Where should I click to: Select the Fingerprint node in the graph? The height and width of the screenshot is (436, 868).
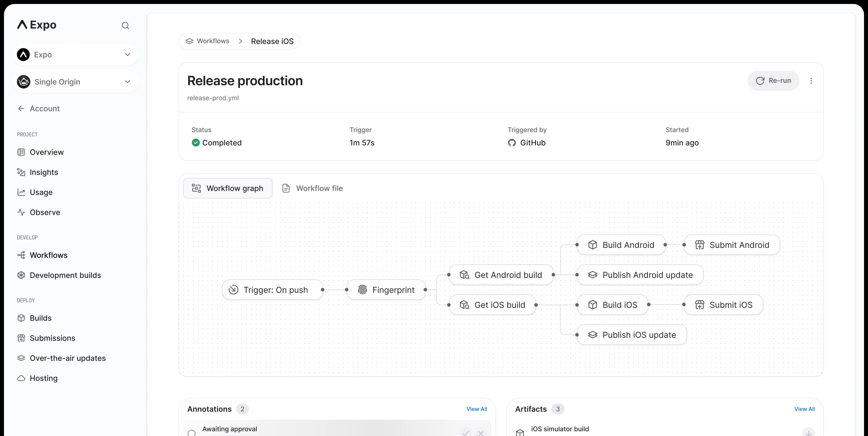(x=386, y=290)
